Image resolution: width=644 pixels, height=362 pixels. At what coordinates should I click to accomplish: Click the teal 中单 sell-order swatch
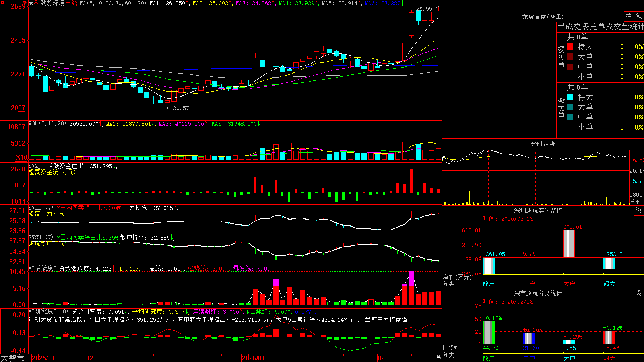coord(570,117)
